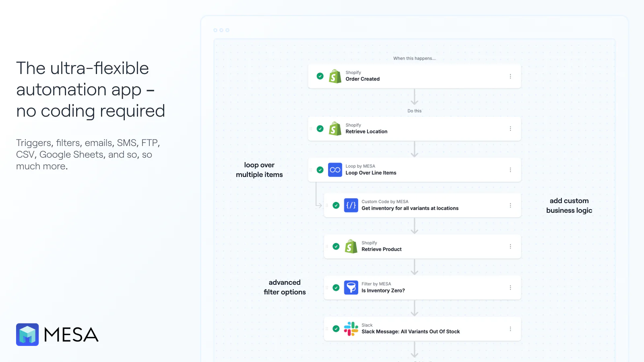Open options menu on Custom Code step
Image resolution: width=644 pixels, height=362 pixels.
click(510, 205)
